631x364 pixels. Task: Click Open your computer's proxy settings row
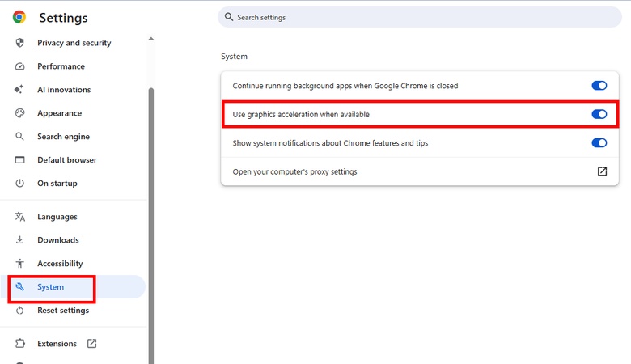[420, 171]
